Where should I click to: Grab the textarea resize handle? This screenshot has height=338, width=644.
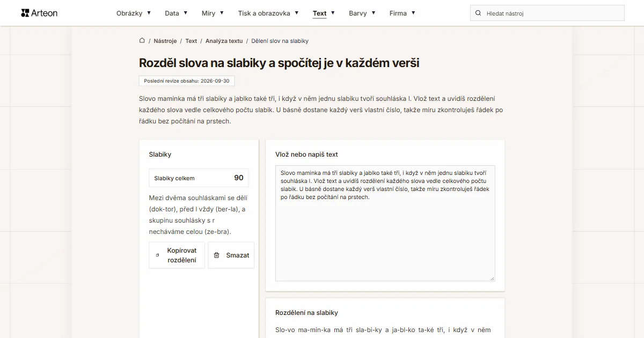point(492,278)
